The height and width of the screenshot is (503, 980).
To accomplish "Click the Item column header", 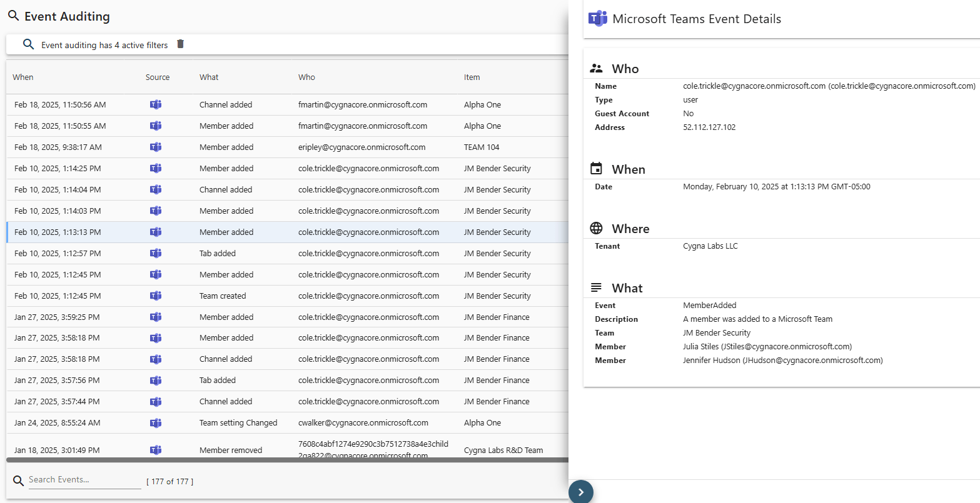I will point(472,77).
